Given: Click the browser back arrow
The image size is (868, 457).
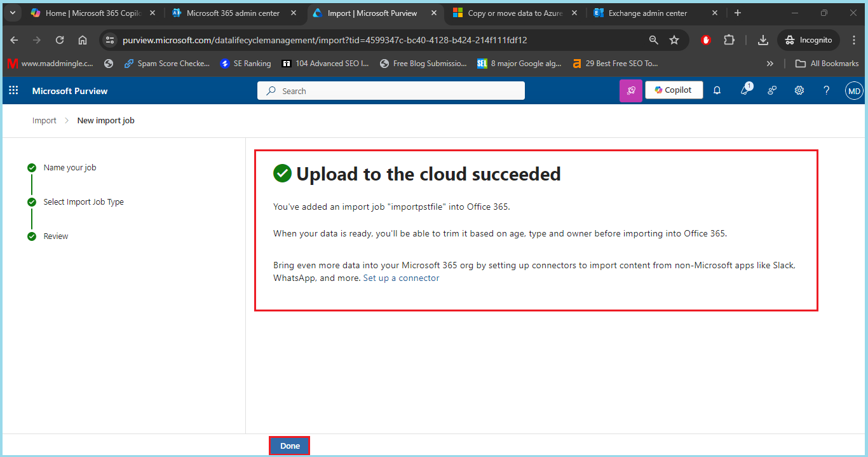Looking at the screenshot, I should 14,40.
